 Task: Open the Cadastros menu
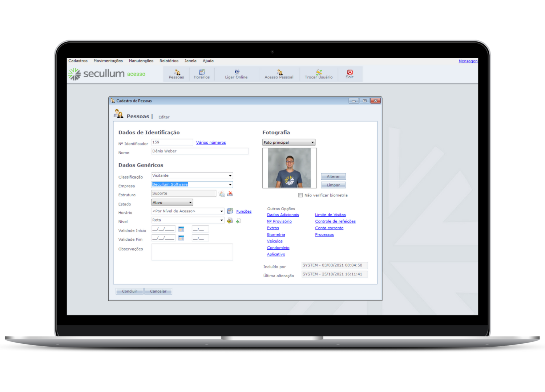click(78, 61)
